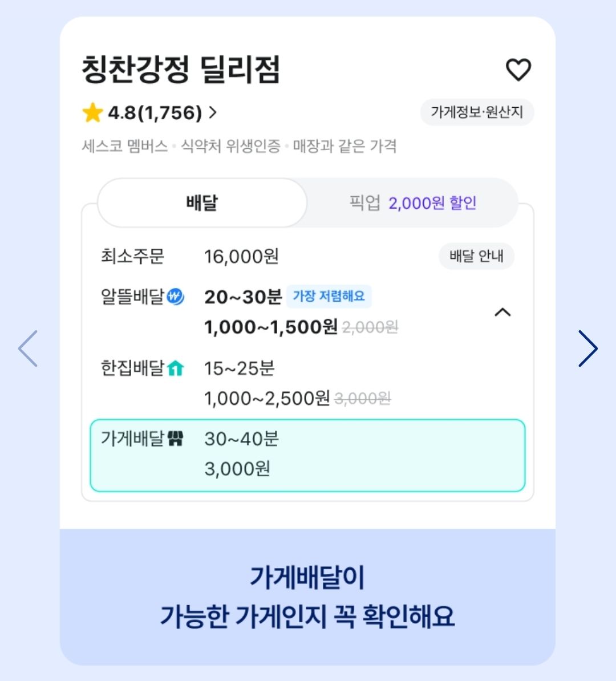Click the 가게배달 store icon
This screenshot has width=616, height=681.
[x=176, y=439]
